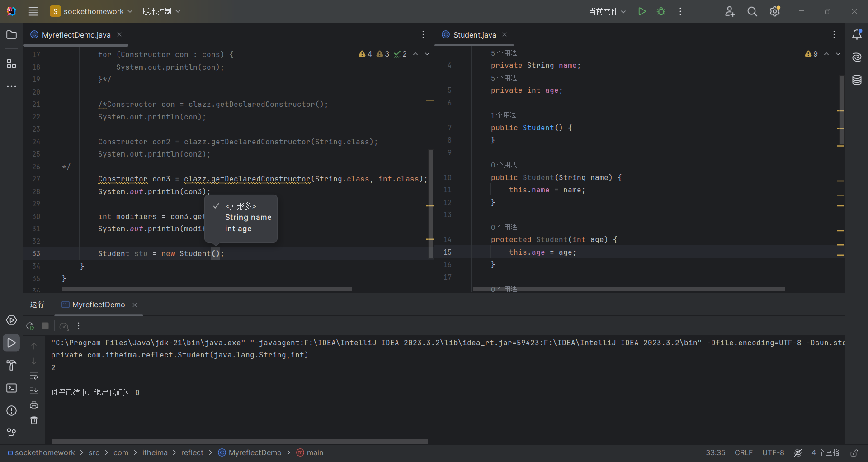This screenshot has height=462, width=868.
Task: Switch to Student.java editor tab
Action: [475, 35]
